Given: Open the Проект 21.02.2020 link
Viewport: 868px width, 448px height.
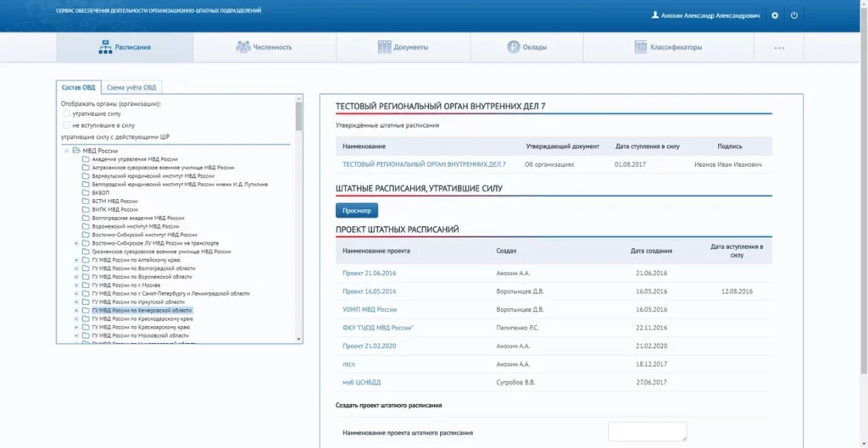Looking at the screenshot, I should pos(370,346).
